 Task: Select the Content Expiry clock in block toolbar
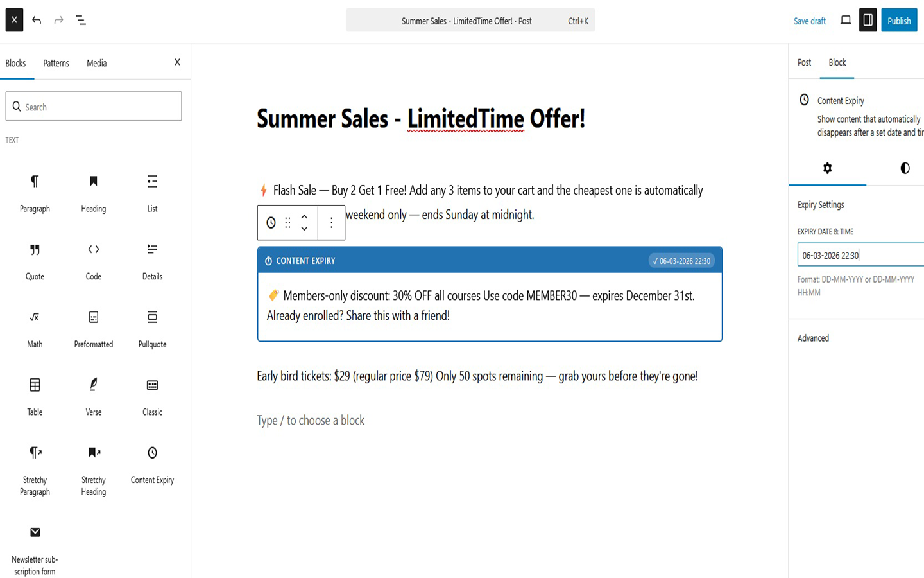pos(270,222)
